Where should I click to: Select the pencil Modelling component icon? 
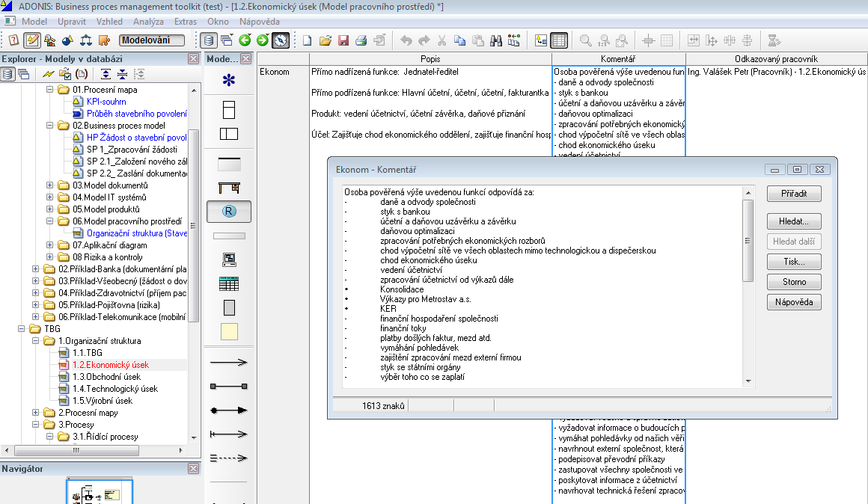pyautogui.click(x=32, y=40)
